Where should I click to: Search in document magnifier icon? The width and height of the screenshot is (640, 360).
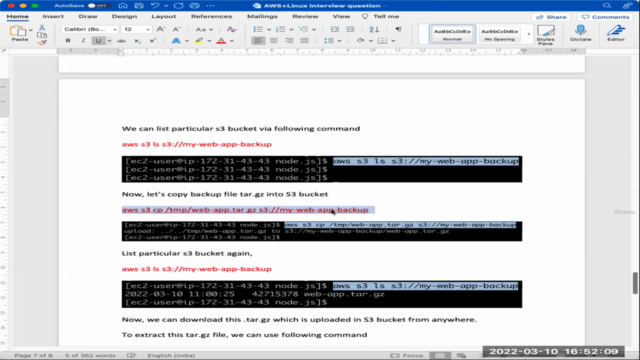pyautogui.click(x=607, y=6)
